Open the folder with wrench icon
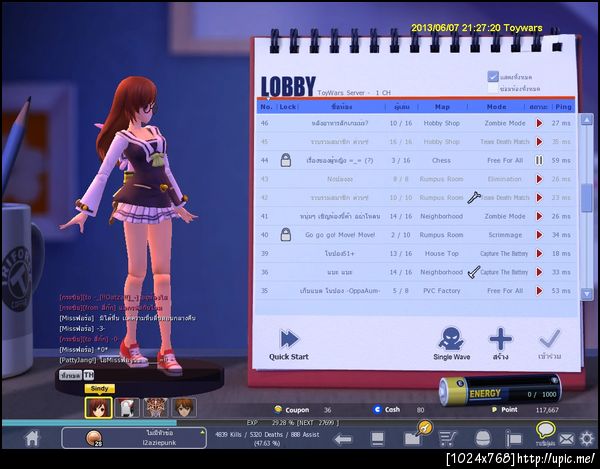Viewport: 600px width, 469px height. click(x=417, y=434)
